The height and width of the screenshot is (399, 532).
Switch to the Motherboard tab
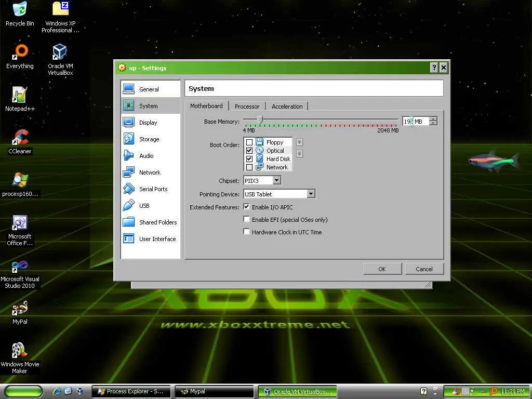[207, 106]
